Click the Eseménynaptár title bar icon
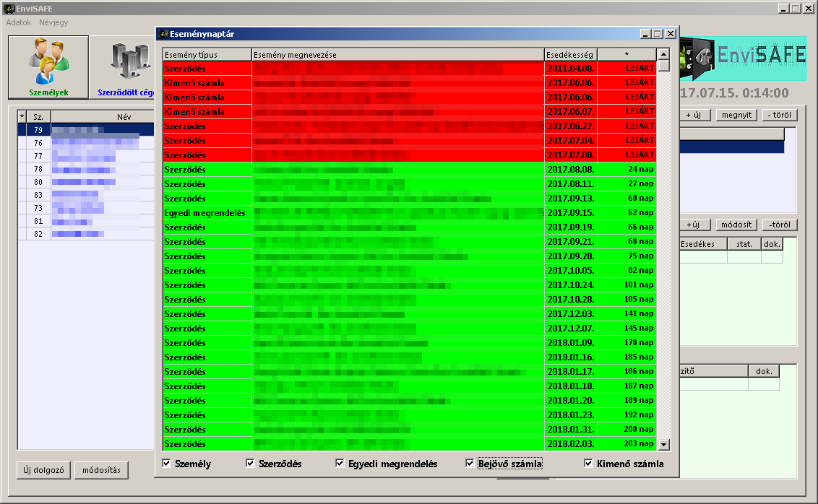Screen dimensions: 818x504 [x=164, y=34]
